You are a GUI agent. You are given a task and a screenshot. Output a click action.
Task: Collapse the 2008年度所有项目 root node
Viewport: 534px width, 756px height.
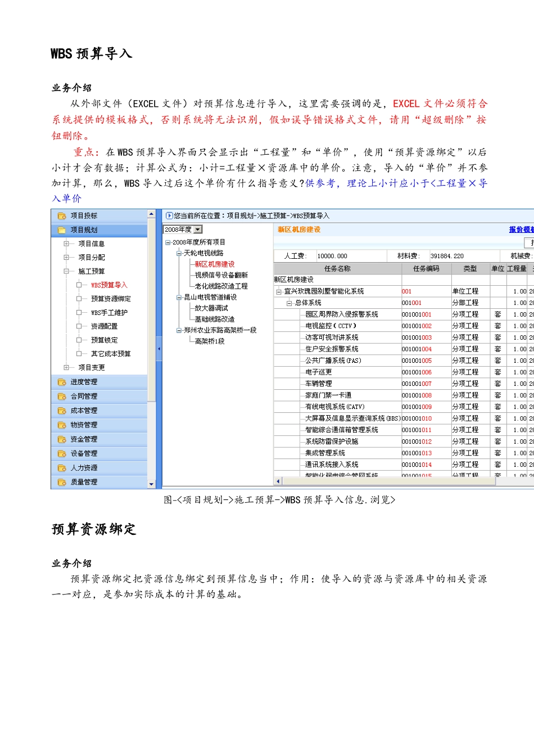[168, 242]
